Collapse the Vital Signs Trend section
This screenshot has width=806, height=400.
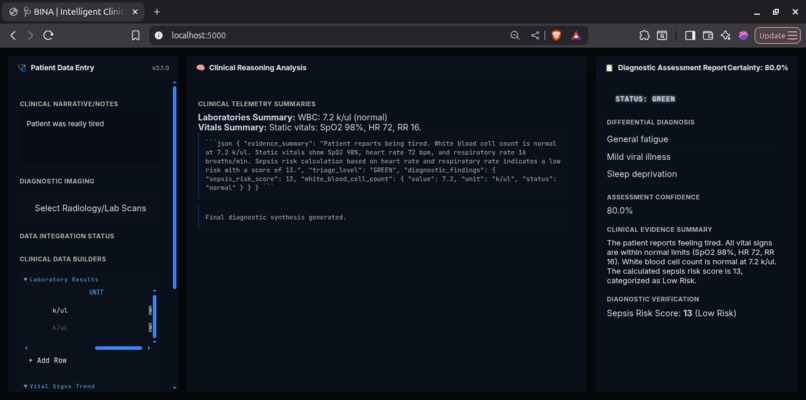tap(59, 386)
